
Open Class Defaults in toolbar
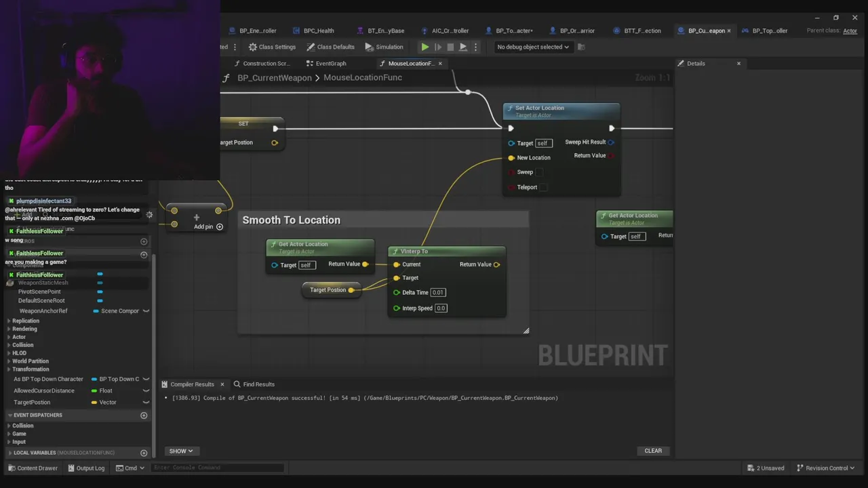(330, 47)
